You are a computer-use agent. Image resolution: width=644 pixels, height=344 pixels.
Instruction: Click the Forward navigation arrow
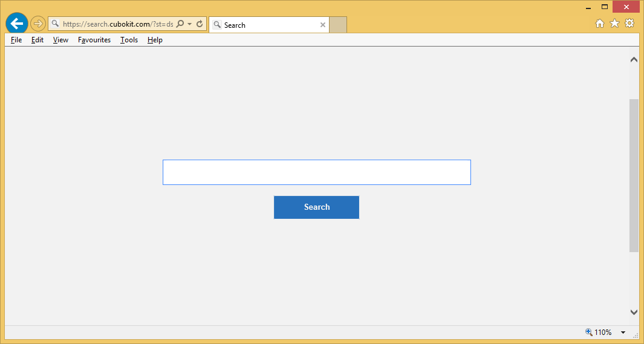(38, 24)
